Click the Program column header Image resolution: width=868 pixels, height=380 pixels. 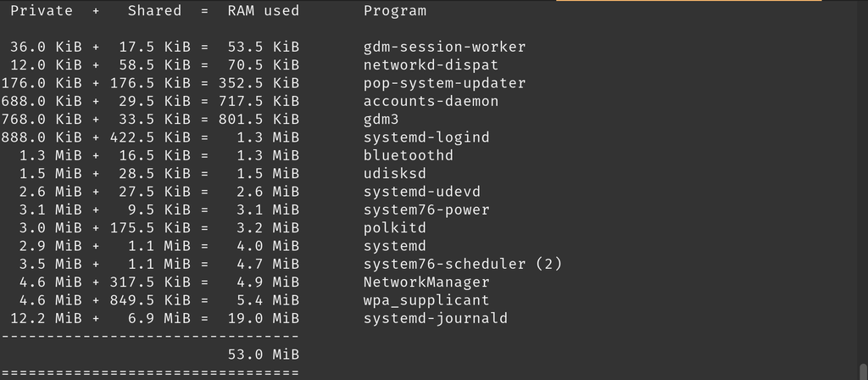click(x=395, y=11)
